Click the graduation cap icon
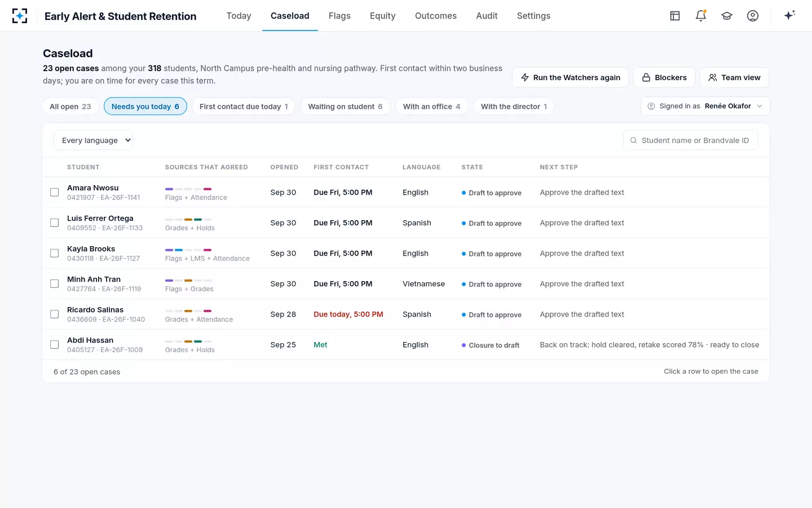 (727, 16)
